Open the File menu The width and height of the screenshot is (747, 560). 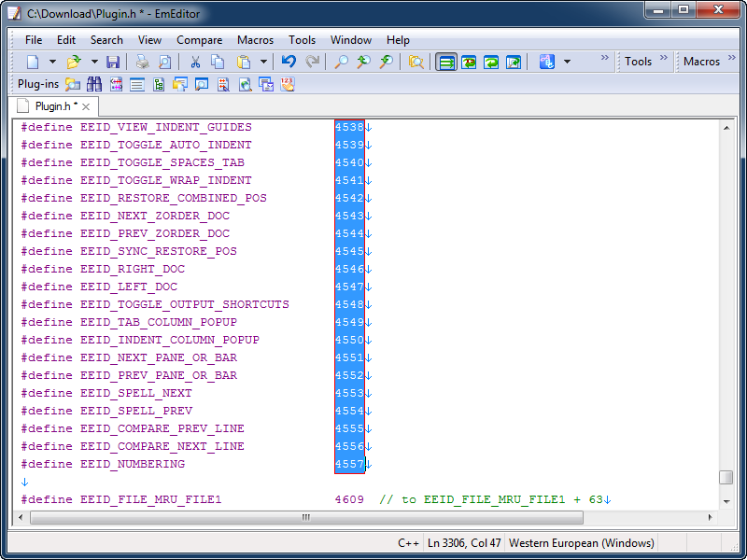click(34, 40)
